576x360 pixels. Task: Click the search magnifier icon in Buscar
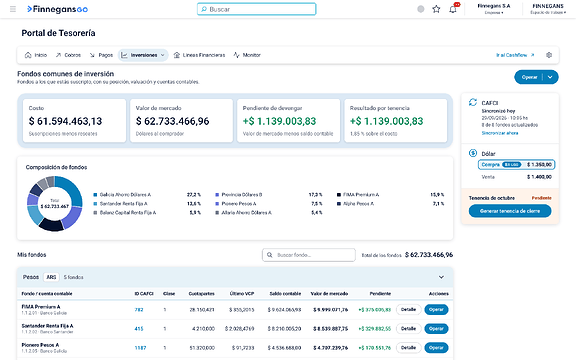tap(204, 9)
